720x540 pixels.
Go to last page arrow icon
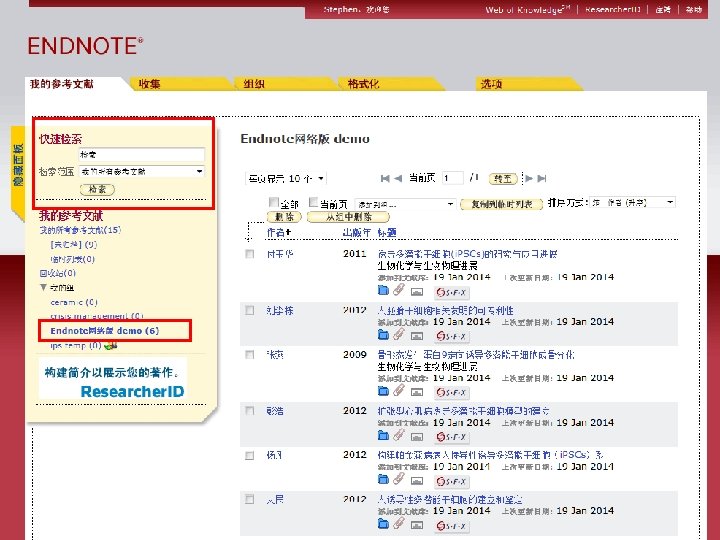tap(542, 178)
